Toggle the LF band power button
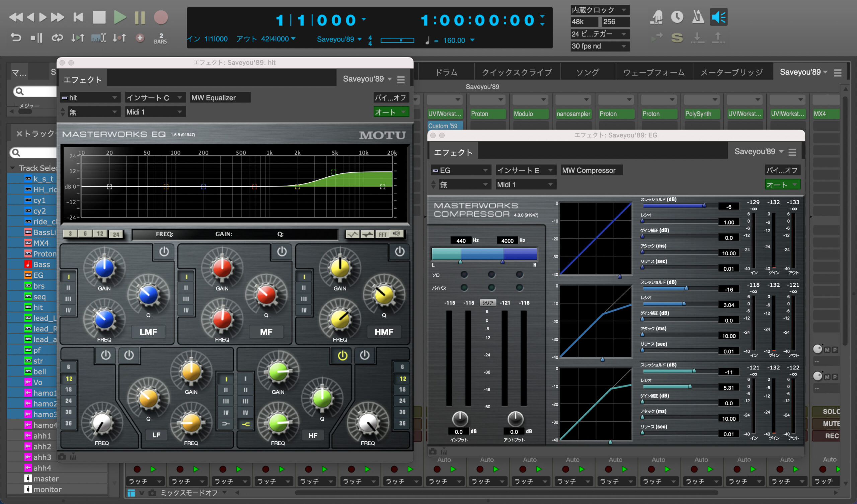The width and height of the screenshot is (857, 504). [129, 355]
